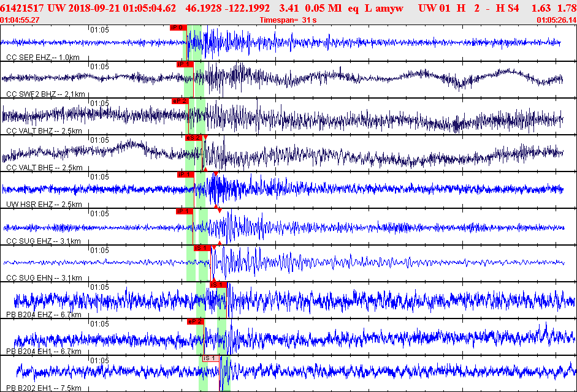Click the CC SWF2 BHZ channel label

tap(45, 94)
